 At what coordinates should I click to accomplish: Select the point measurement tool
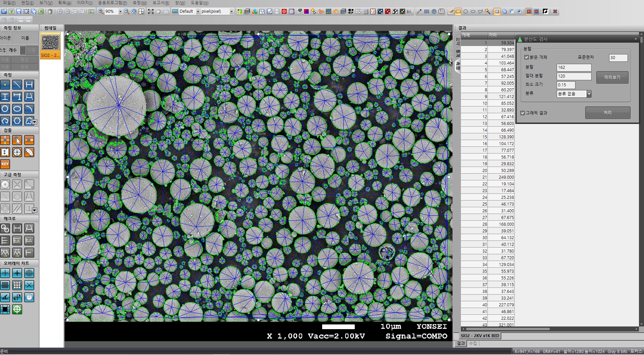click(x=5, y=85)
